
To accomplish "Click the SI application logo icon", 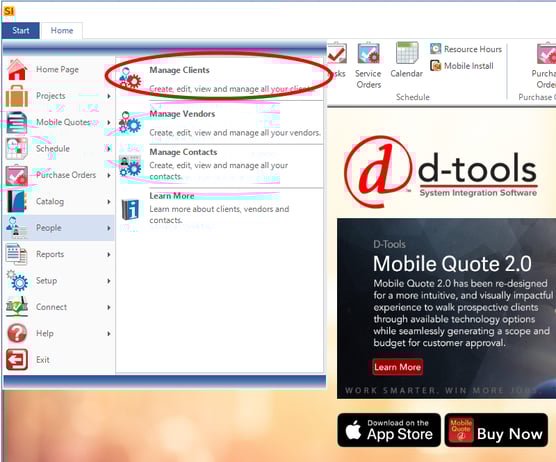I will tap(9, 11).
